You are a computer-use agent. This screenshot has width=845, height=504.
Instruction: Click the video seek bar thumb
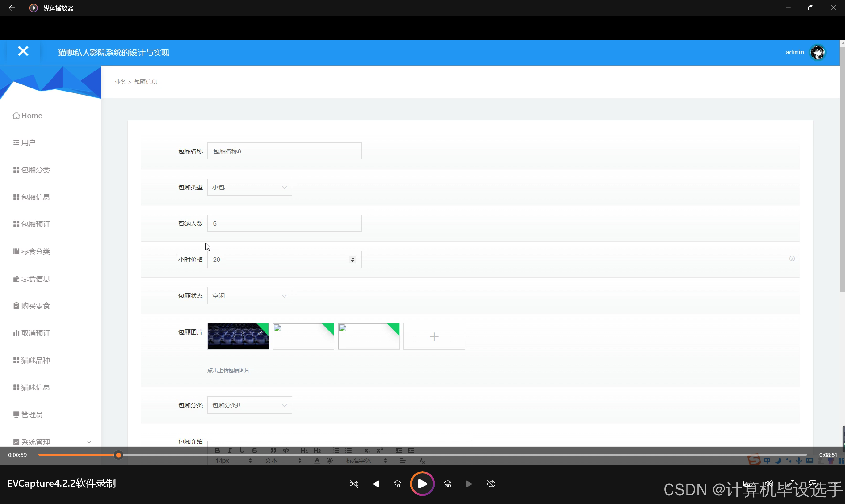[118, 455]
